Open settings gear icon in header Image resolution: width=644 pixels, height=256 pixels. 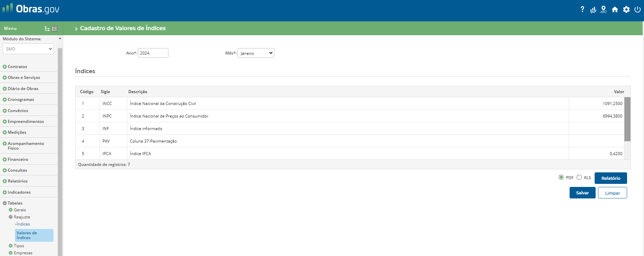626,10
